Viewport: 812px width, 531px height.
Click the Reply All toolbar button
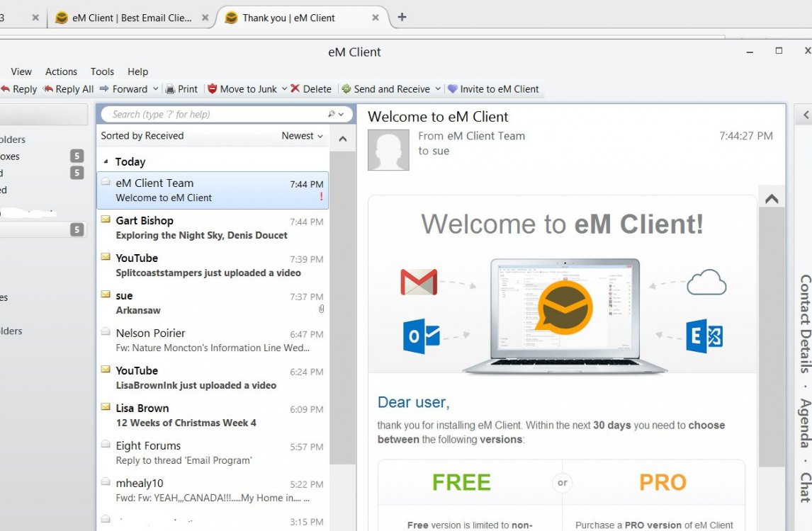[68, 89]
